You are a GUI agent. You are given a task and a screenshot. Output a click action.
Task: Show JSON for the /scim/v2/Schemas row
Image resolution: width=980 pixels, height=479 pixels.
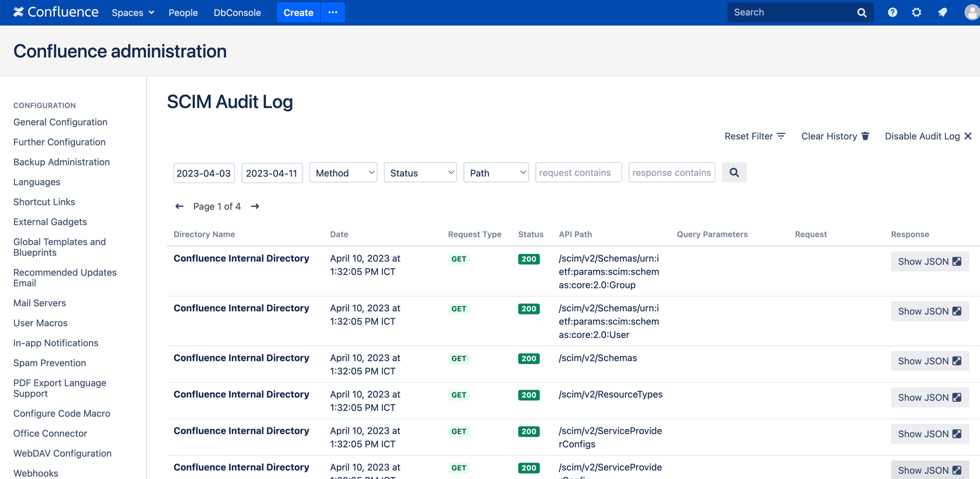click(929, 361)
